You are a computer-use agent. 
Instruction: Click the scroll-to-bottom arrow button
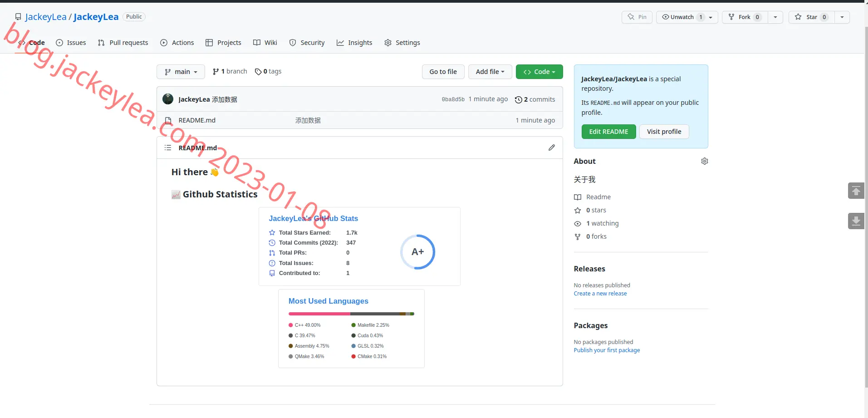coord(856,221)
